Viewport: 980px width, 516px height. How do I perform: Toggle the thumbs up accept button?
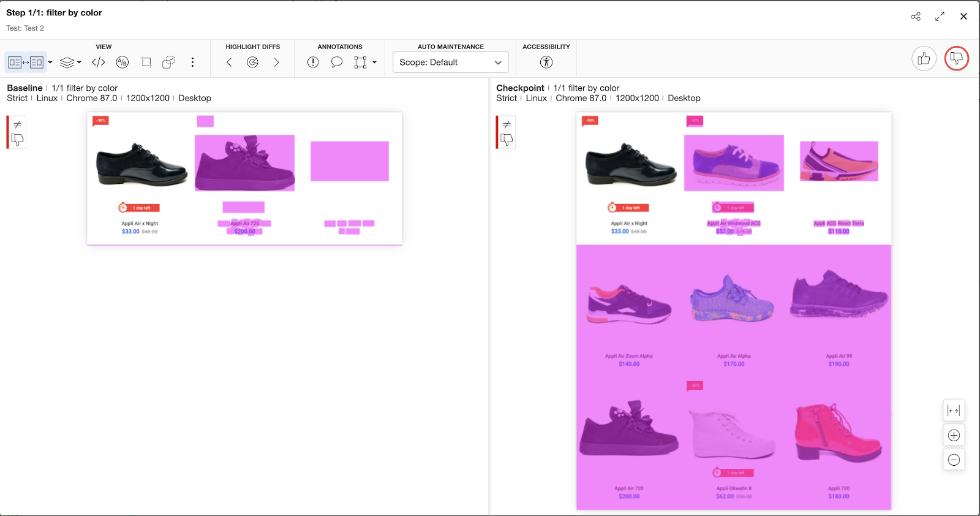click(x=924, y=59)
